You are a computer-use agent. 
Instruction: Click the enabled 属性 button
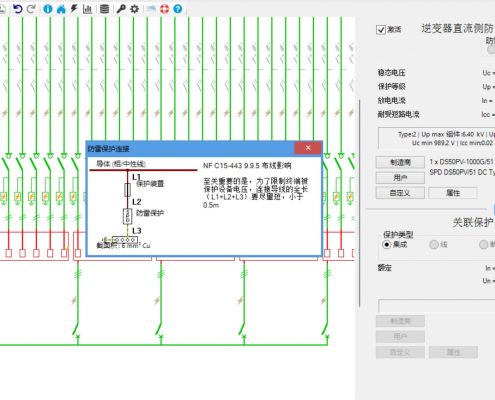453,193
